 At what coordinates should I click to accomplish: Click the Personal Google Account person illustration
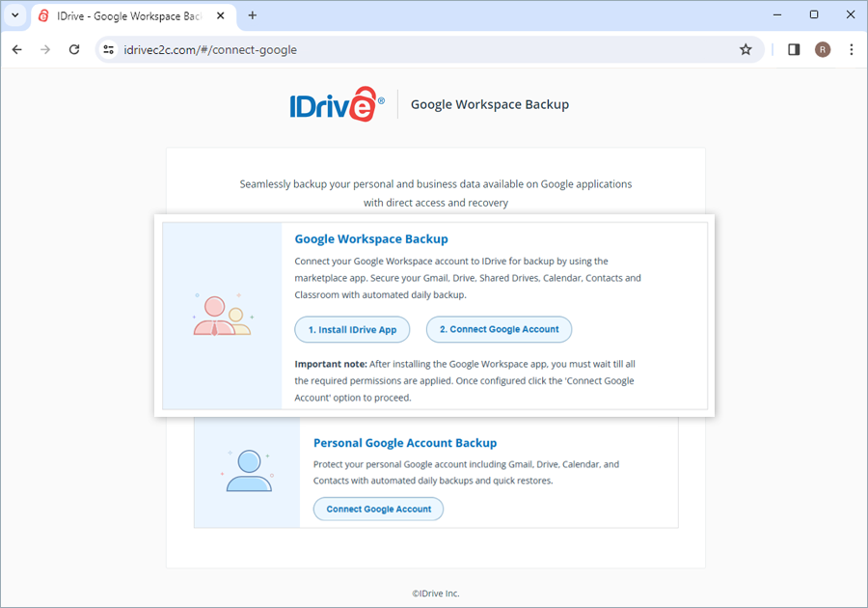click(x=249, y=470)
